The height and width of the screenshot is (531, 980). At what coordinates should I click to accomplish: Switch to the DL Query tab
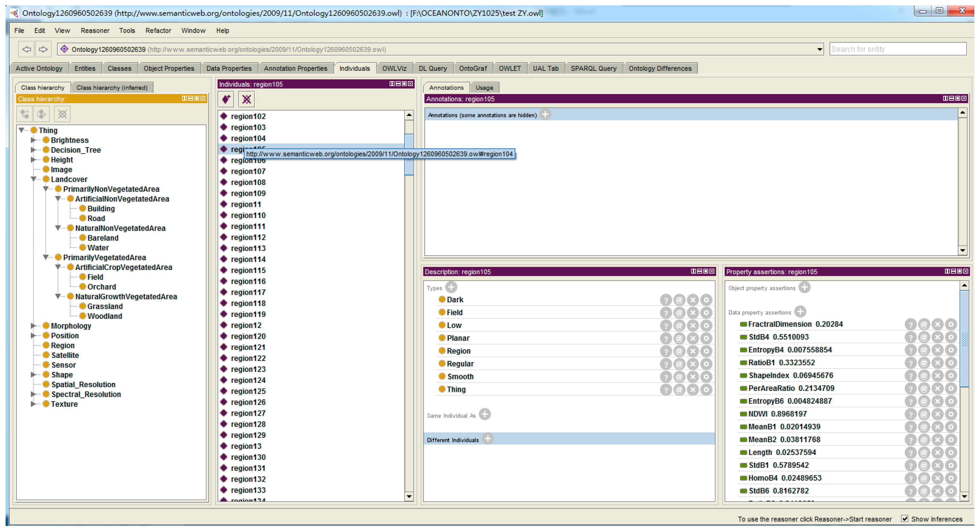432,68
